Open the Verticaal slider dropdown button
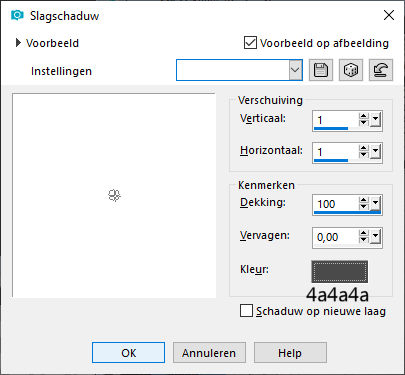Image resolution: width=405 pixels, height=375 pixels. [376, 119]
